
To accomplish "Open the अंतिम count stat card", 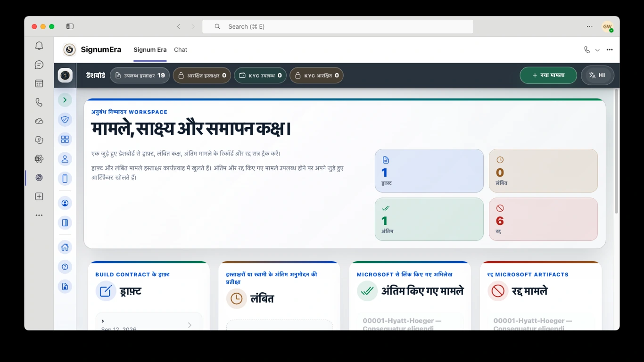I will (429, 219).
